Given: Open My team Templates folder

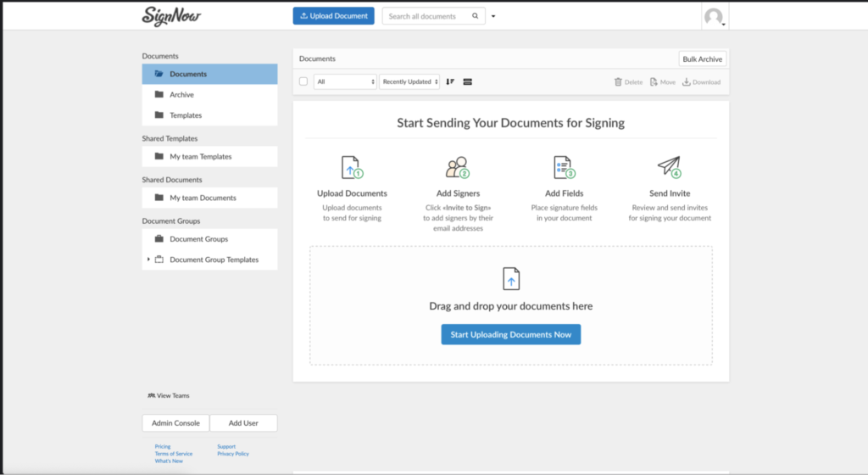Looking at the screenshot, I should click(200, 156).
